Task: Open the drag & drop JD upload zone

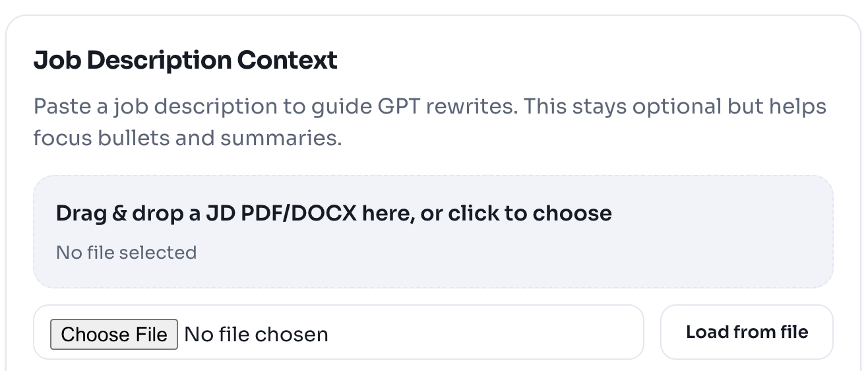Action: [433, 232]
